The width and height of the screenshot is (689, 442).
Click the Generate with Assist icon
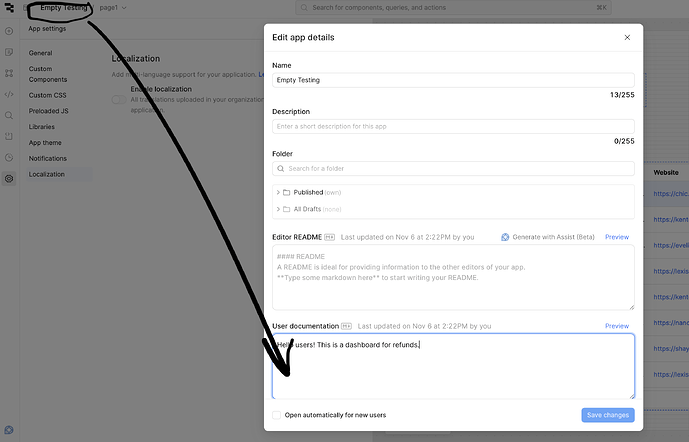(506, 237)
